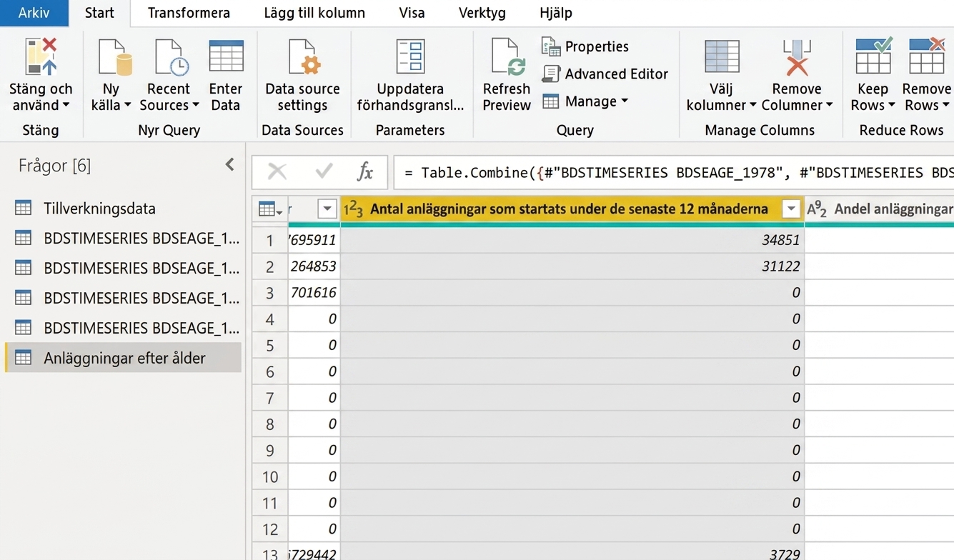The height and width of the screenshot is (560, 954).
Task: Select the third BDSTIMESERIES BDSEAGE query
Action: [123, 298]
